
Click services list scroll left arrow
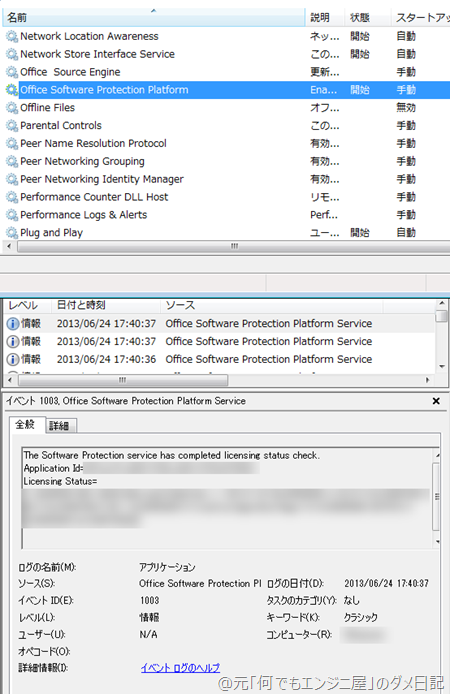[x=9, y=246]
